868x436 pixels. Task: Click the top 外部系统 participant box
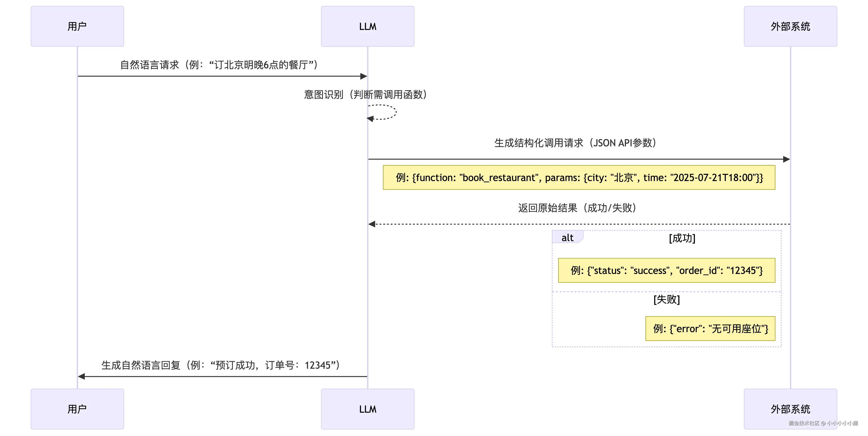click(x=790, y=26)
